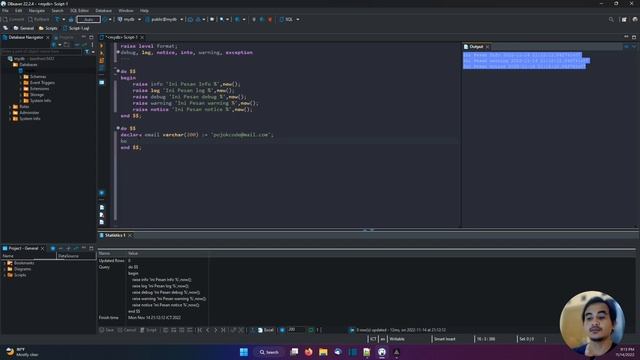Select the Extensions folder

(36, 89)
